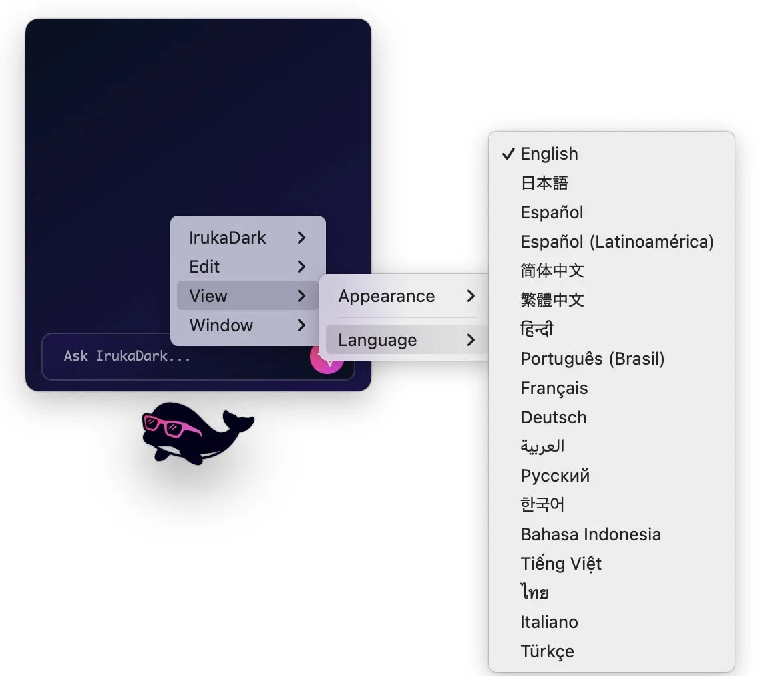The width and height of the screenshot is (784, 676).
Task: Choose Русский from the language list
Action: (x=554, y=476)
